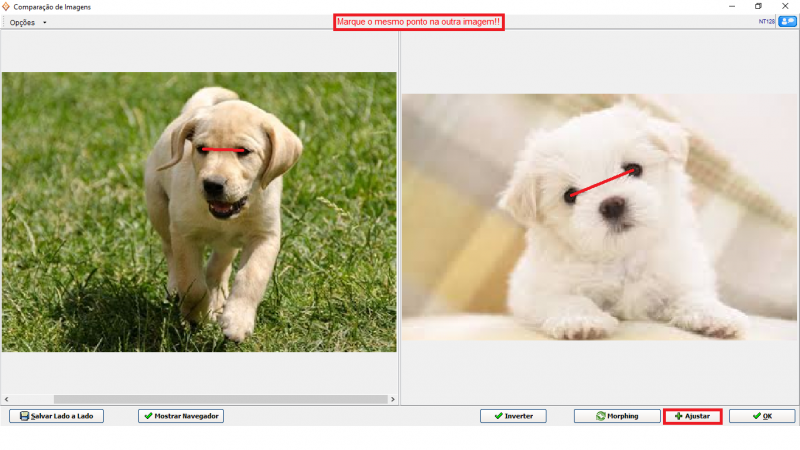Click the Inverter button
800x450 pixels.
coord(513,415)
